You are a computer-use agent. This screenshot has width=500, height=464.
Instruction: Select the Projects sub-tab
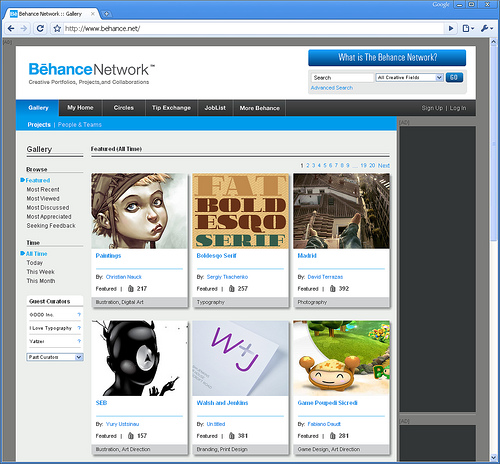click(x=39, y=125)
